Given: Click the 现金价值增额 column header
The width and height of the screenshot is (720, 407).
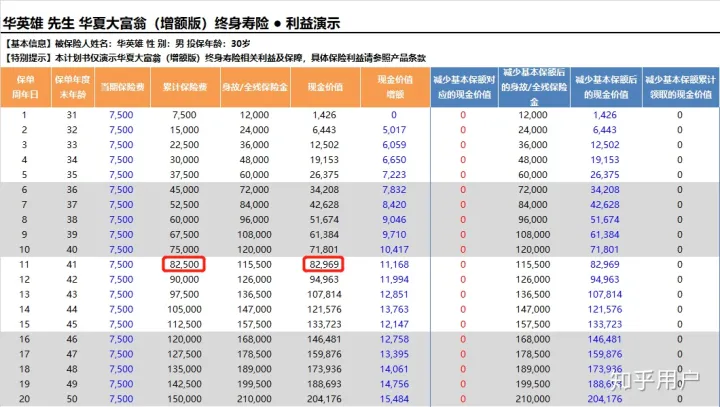Looking at the screenshot, I should 395,87.
